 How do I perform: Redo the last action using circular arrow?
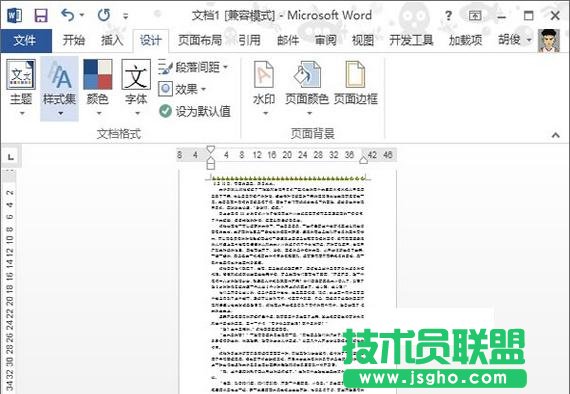[104, 15]
